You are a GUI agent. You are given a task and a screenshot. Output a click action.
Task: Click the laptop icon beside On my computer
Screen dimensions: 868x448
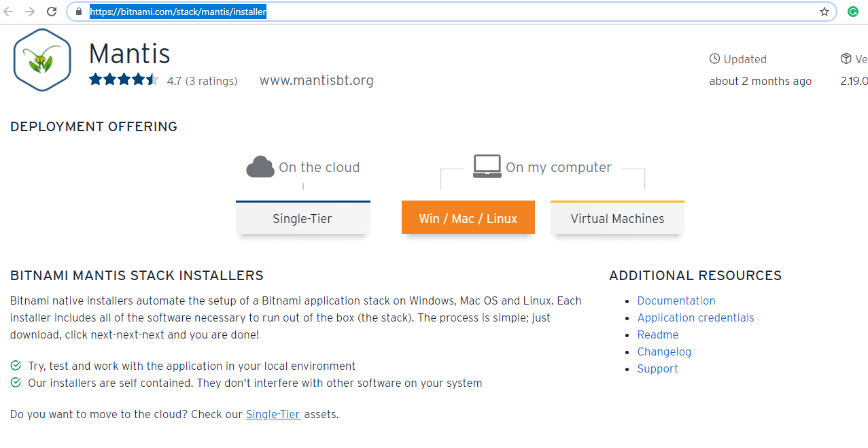coord(487,167)
